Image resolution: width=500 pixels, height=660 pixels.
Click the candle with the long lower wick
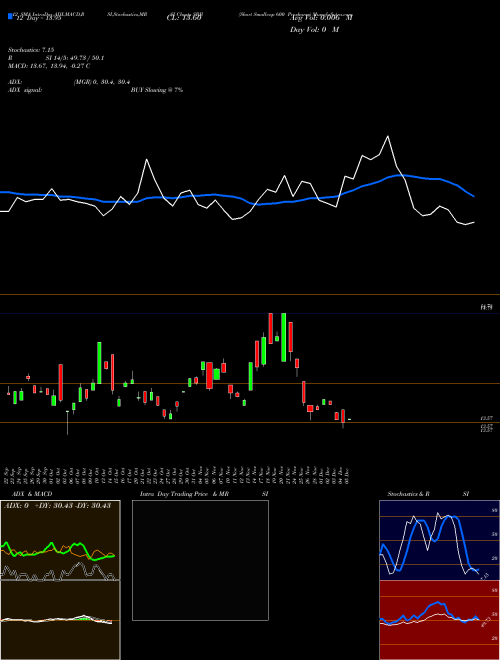67,422
